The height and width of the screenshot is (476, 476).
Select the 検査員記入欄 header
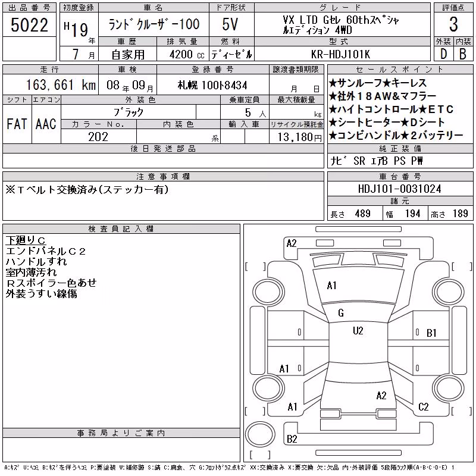121,228
